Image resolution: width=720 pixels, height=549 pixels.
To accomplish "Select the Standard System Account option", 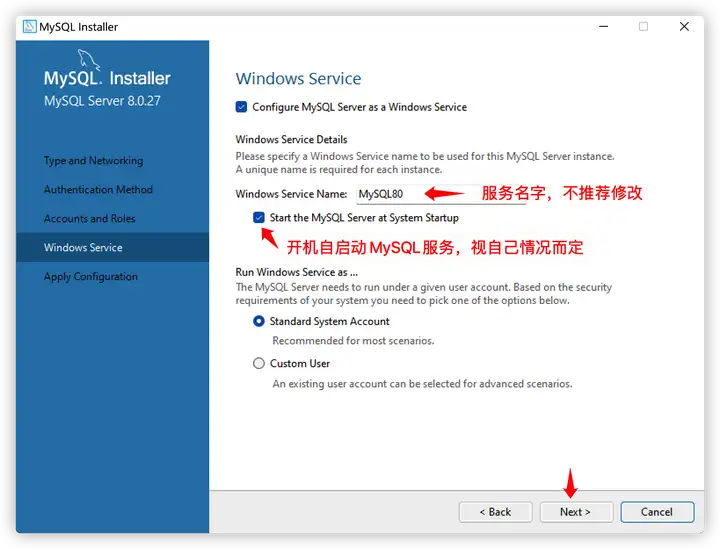I will pyautogui.click(x=259, y=321).
